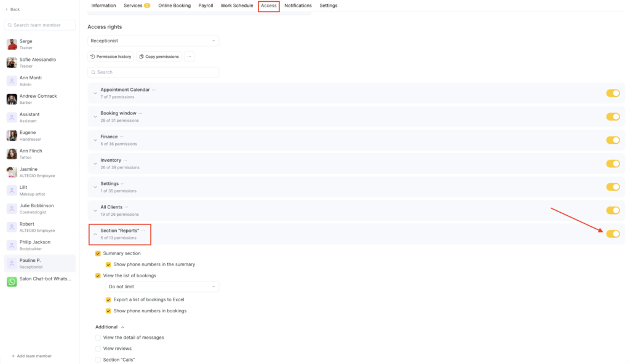Click the Permission history clock icon
Image resolution: width=630 pixels, height=364 pixels.
point(93,57)
